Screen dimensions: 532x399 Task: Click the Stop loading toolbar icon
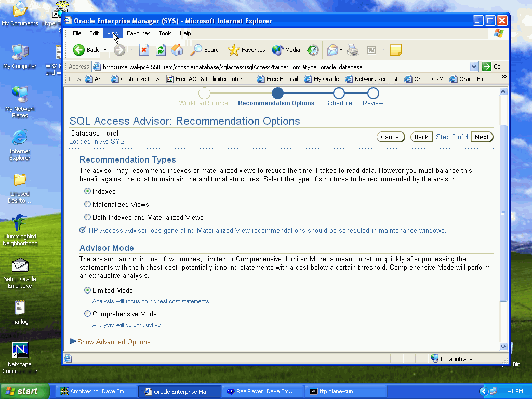pyautogui.click(x=144, y=50)
